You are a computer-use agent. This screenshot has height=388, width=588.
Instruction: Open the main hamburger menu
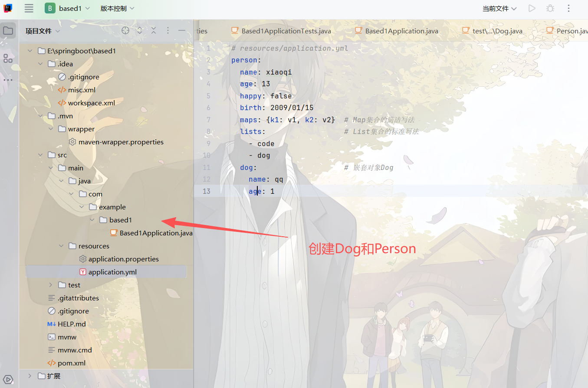pyautogui.click(x=29, y=8)
